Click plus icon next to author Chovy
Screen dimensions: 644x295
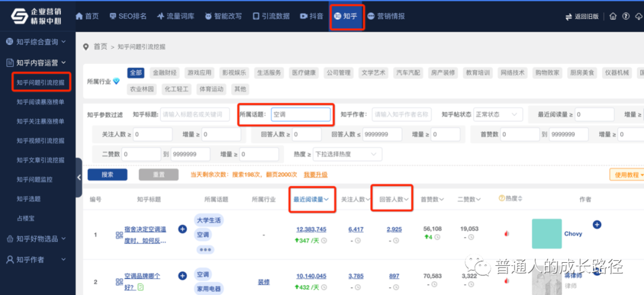(597, 225)
